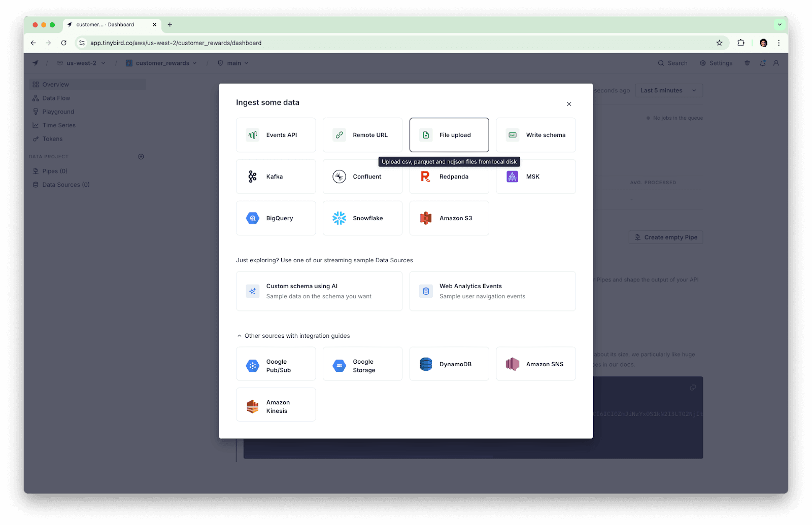
Task: Click the Tinybird home logo icon
Action: (x=36, y=63)
